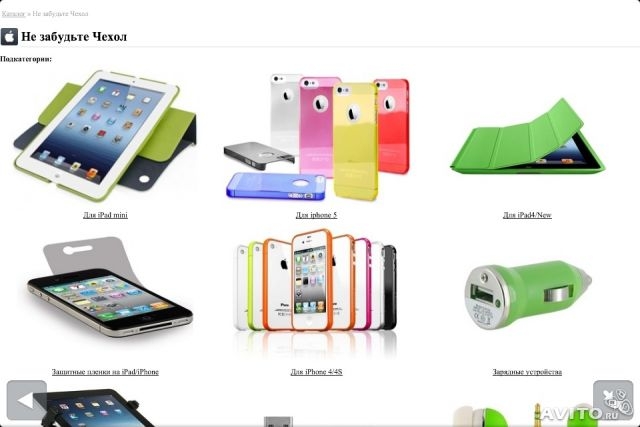Open Защитные пленки на iPad/iPhone link
Image resolution: width=640 pixels, height=427 pixels.
click(x=105, y=371)
